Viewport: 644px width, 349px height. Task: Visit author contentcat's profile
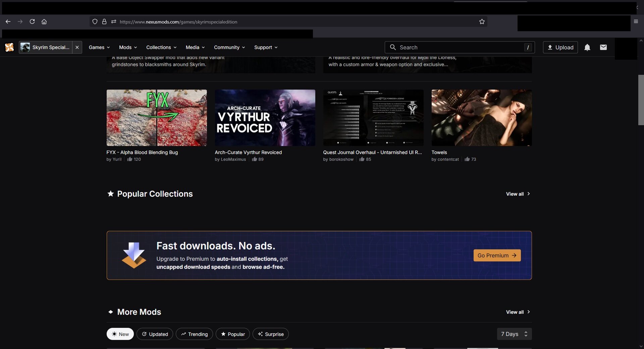click(448, 159)
